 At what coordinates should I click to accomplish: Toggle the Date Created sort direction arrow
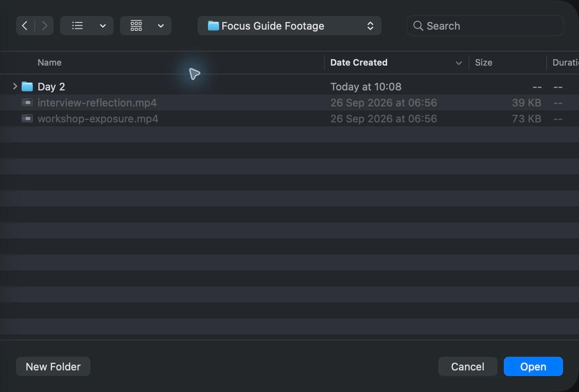tap(459, 63)
